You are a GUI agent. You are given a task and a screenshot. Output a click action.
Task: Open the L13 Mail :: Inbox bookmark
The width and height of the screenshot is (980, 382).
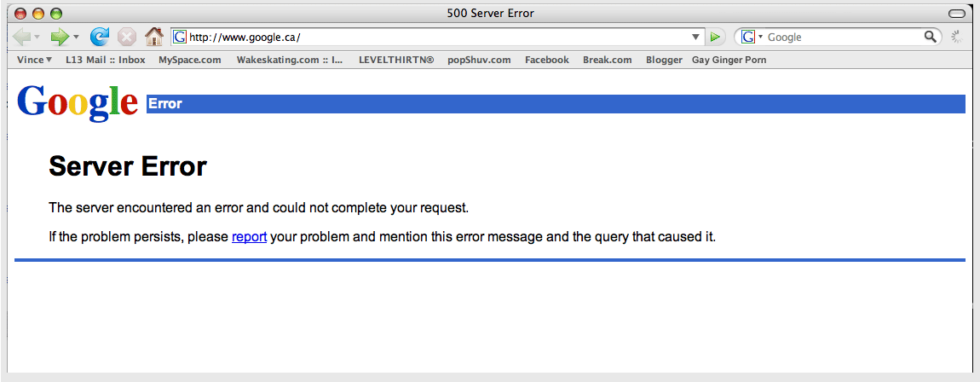pyautogui.click(x=105, y=60)
